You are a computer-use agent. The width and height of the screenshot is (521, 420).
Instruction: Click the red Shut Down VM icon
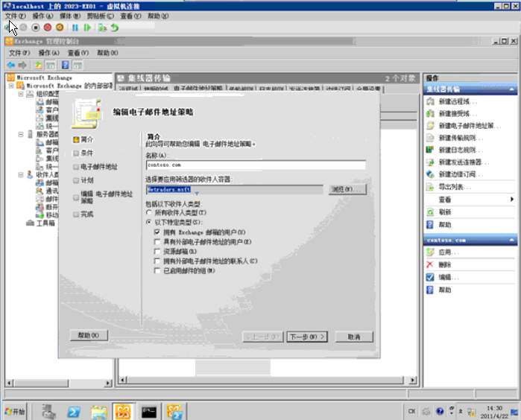tap(48, 28)
